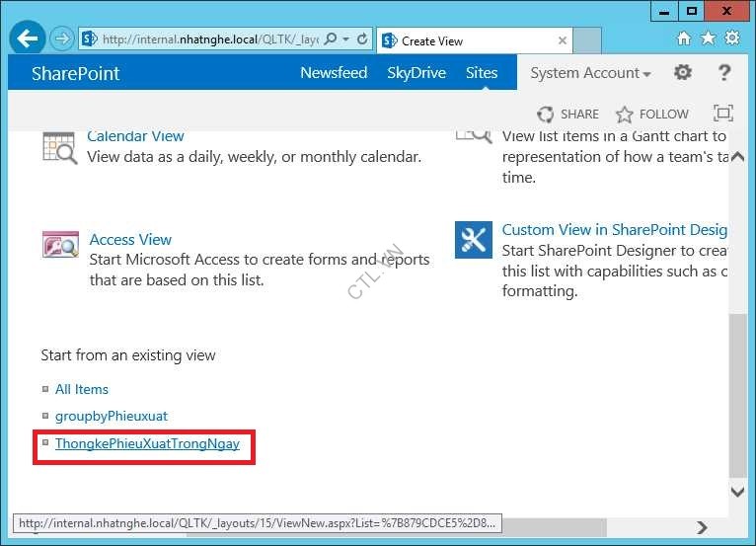Open the ThongkePhieuXuatTrongNgay existing view link
The width and height of the screenshot is (756, 546).
point(147,444)
